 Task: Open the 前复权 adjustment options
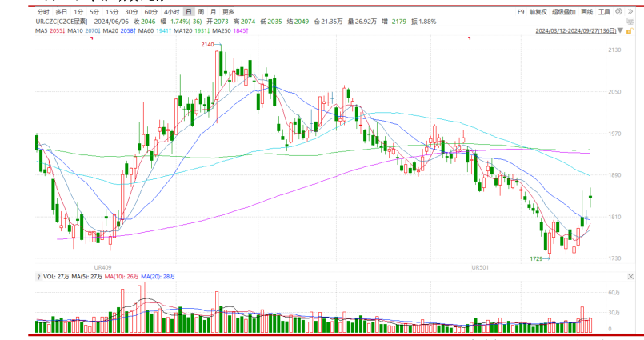(x=537, y=12)
